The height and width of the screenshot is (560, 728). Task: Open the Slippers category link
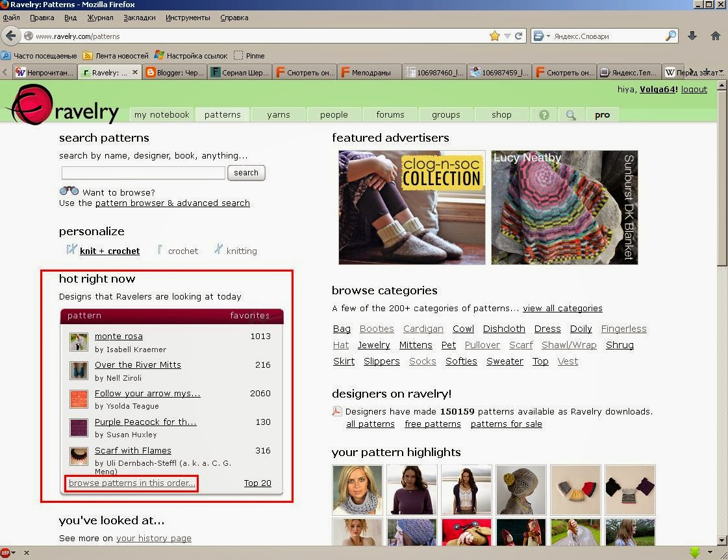pos(382,361)
